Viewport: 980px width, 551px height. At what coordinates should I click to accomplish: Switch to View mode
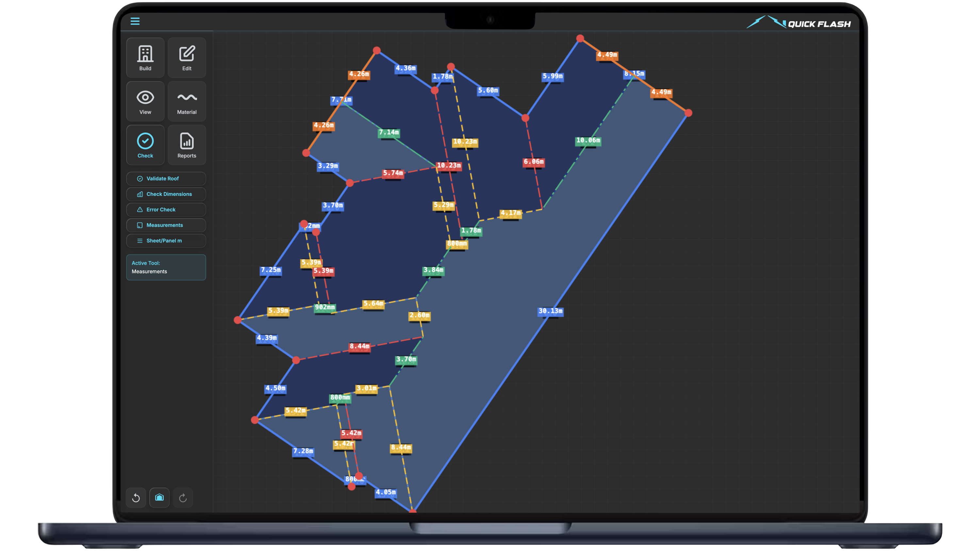145,101
